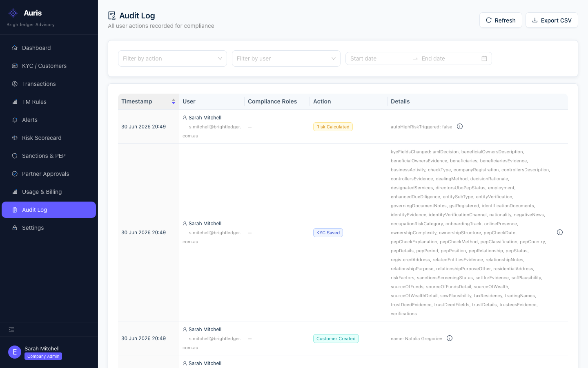Viewport: 588px width, 368px height.
Task: Click the Sanctions & PEP shield icon
Action: point(15,156)
